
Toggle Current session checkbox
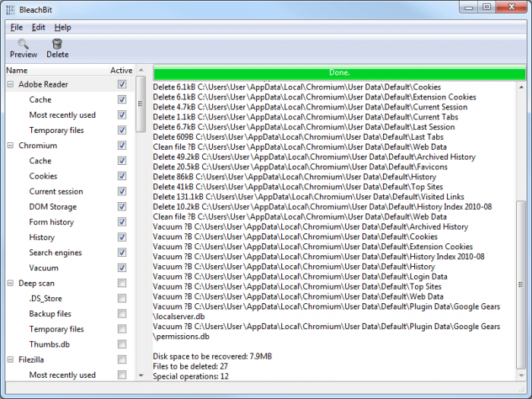pos(122,191)
